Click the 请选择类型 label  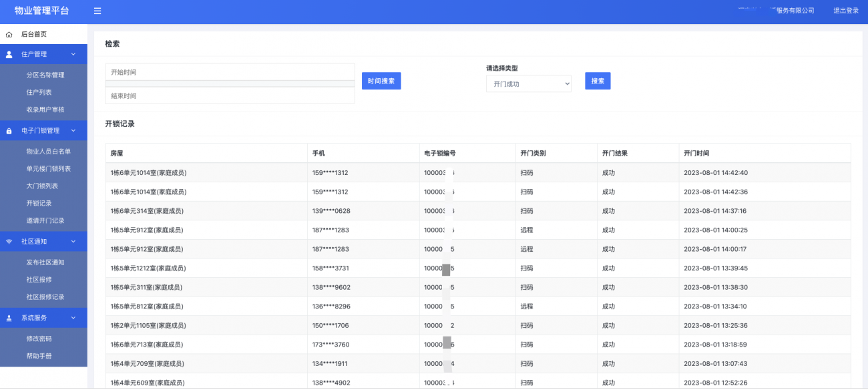502,68
